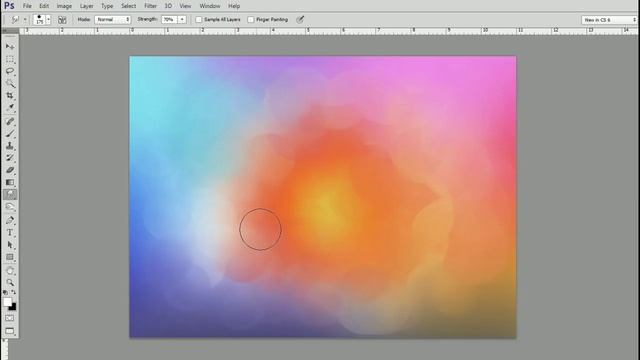Image resolution: width=640 pixels, height=360 pixels.
Task: Select the active Smudge tool
Action: [x=10, y=194]
